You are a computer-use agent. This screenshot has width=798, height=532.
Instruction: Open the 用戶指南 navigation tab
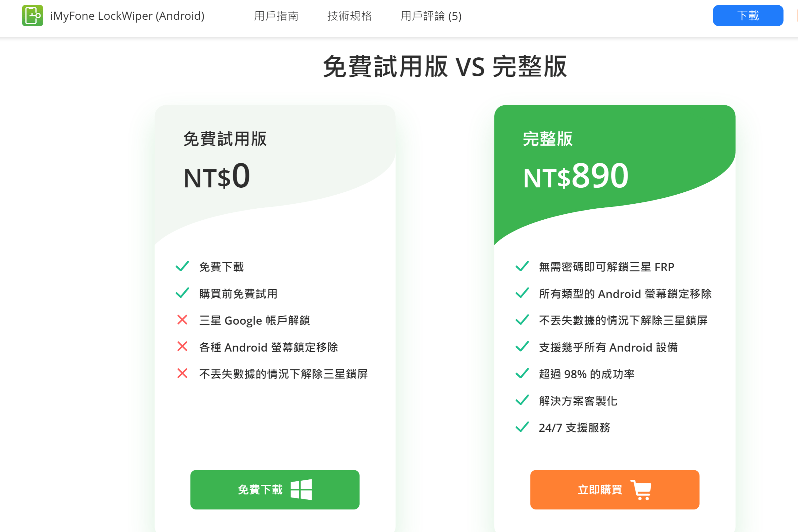pyautogui.click(x=276, y=16)
